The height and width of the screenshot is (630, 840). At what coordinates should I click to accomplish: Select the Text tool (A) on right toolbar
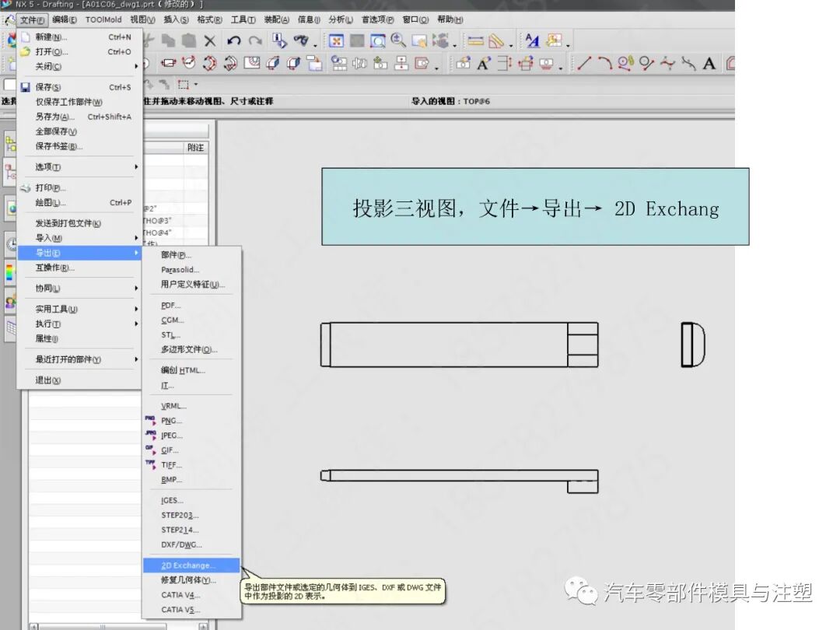[x=709, y=62]
